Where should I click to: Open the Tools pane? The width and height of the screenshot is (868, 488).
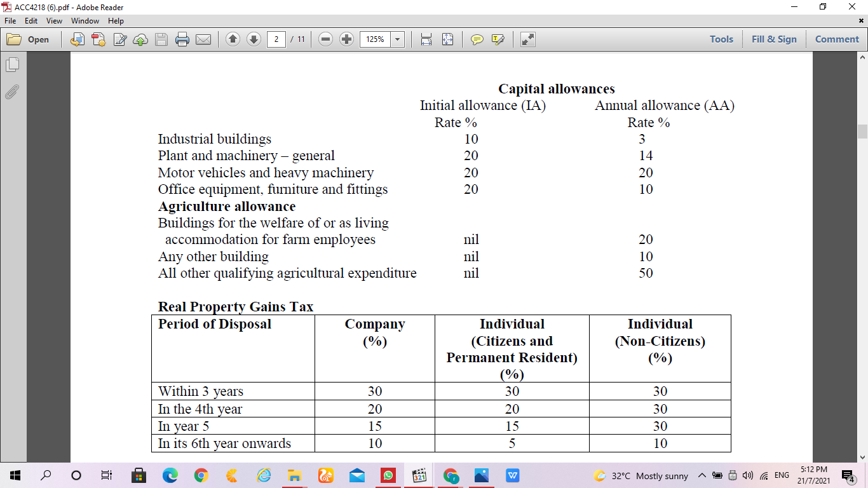721,39
